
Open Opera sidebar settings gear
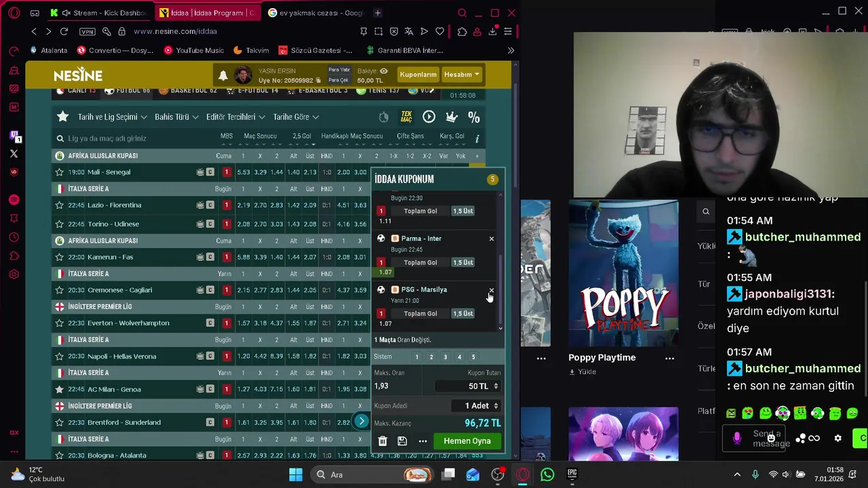pos(14,274)
